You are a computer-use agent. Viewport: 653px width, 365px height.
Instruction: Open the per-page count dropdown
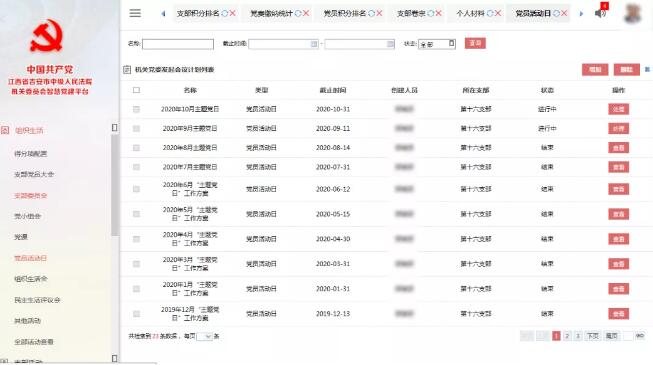click(204, 336)
